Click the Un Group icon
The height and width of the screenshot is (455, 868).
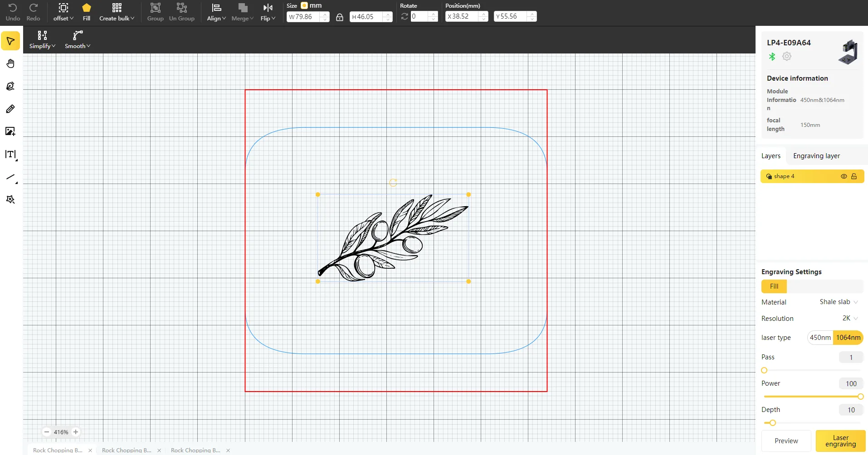tap(181, 12)
